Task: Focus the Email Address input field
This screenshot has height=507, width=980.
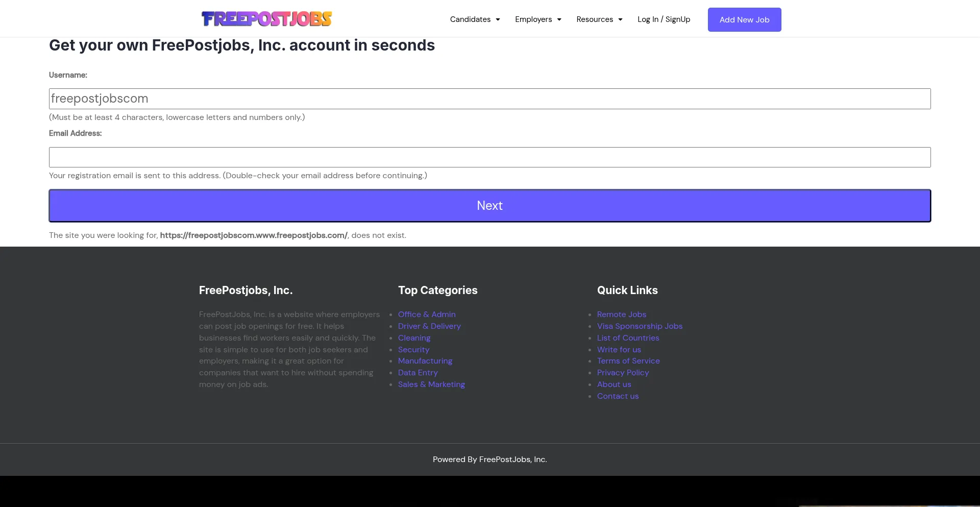Action: [490, 157]
